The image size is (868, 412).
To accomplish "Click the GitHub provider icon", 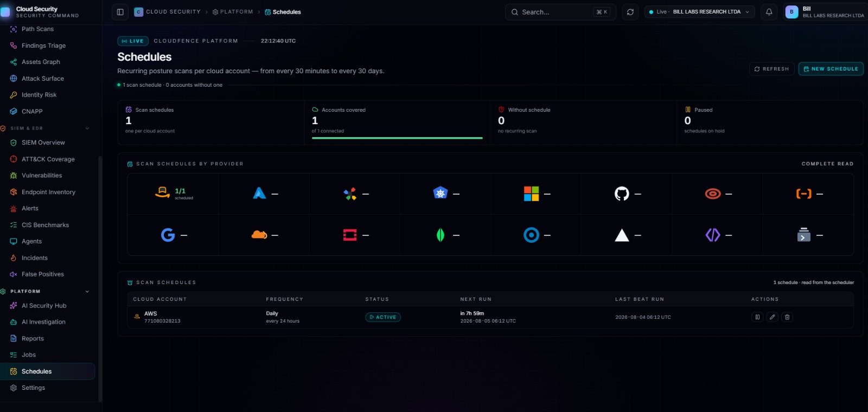I will [622, 194].
